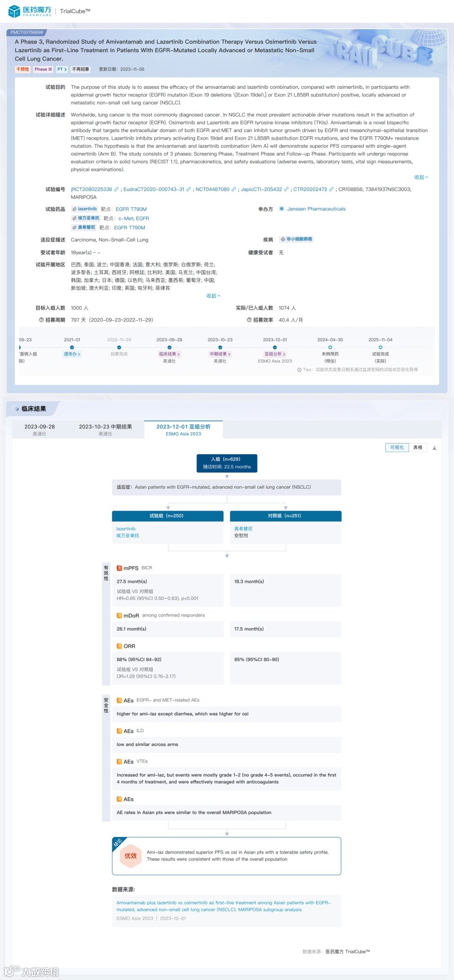Switch to 可视化 view
The image size is (454, 980).
tap(397, 448)
